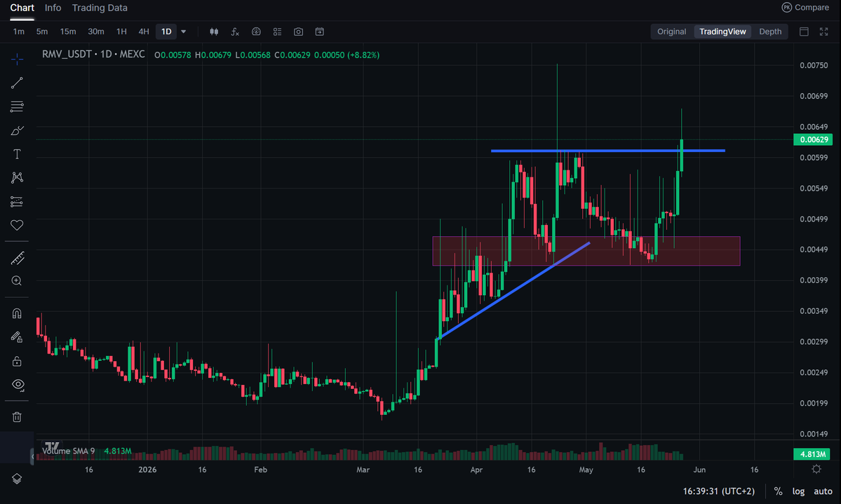Select the TradingView chart view
This screenshot has width=841, height=504.
[x=722, y=32]
